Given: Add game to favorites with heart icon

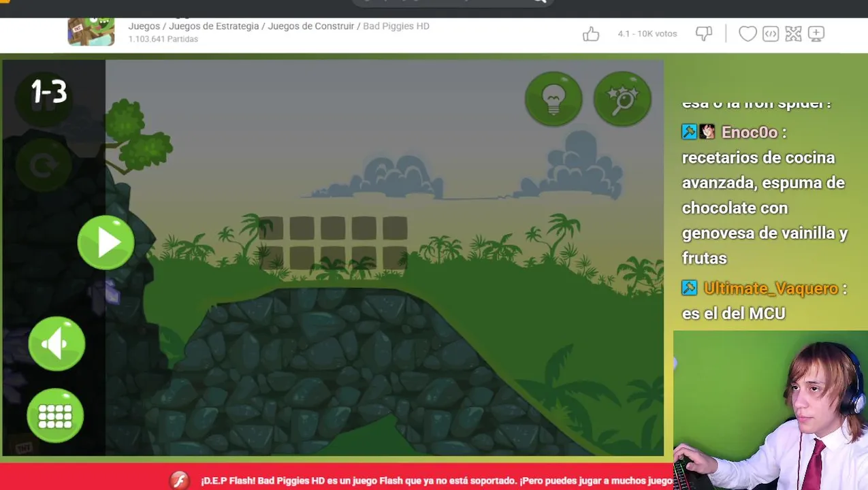Looking at the screenshot, I should coord(748,34).
